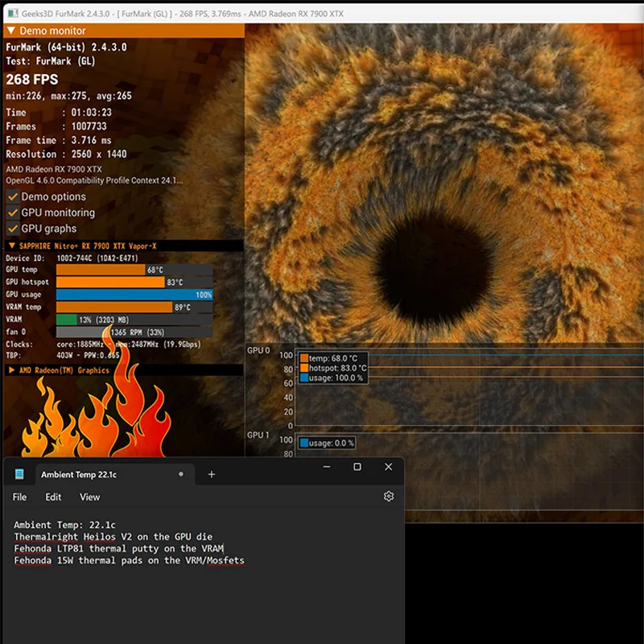
Task: Click the Notepad document icon in tab
Action: [x=20, y=474]
